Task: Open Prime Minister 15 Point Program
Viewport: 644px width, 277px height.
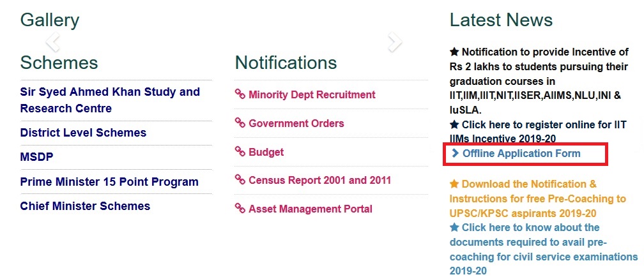Action: [109, 182]
